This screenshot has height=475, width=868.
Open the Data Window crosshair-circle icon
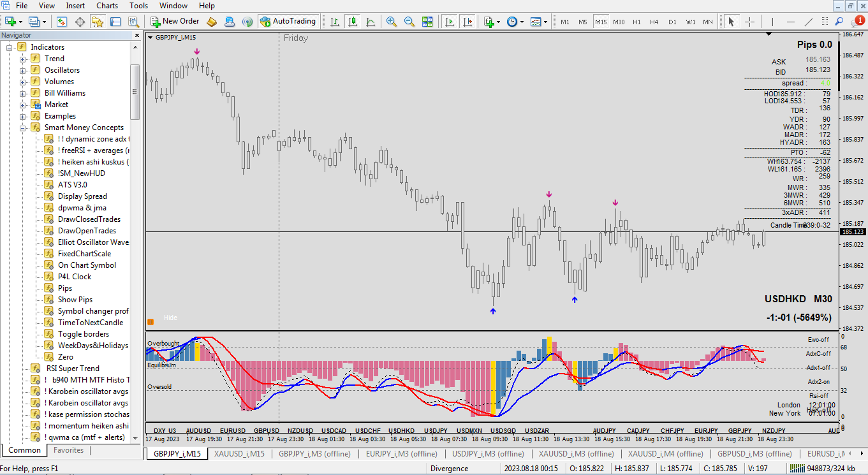(80, 22)
